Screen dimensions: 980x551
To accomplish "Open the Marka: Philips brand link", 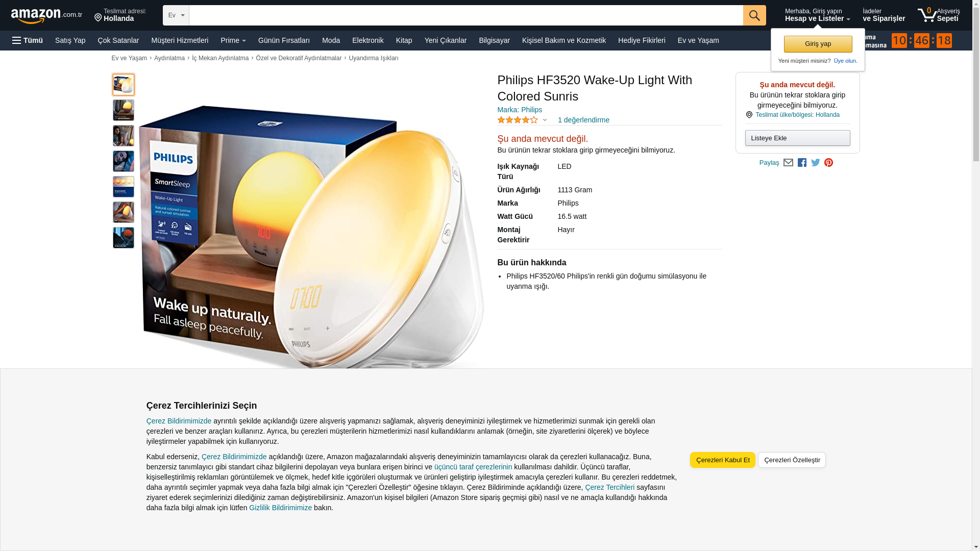I will [x=520, y=110].
